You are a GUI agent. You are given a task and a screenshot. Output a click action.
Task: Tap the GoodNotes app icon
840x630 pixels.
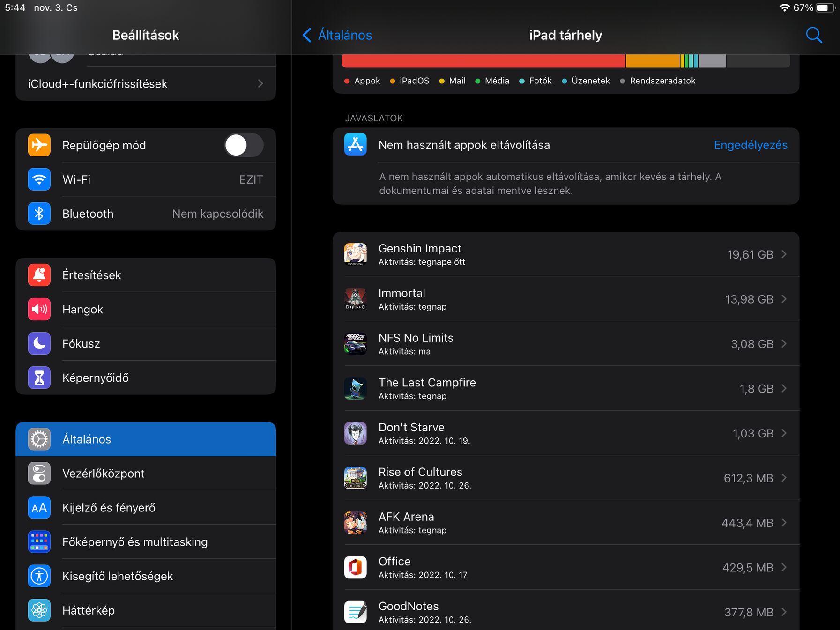pos(356,612)
